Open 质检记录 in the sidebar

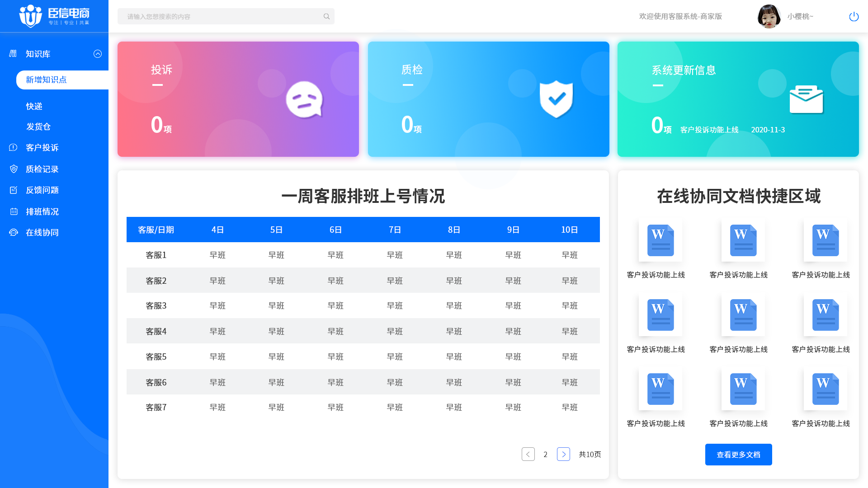(42, 169)
